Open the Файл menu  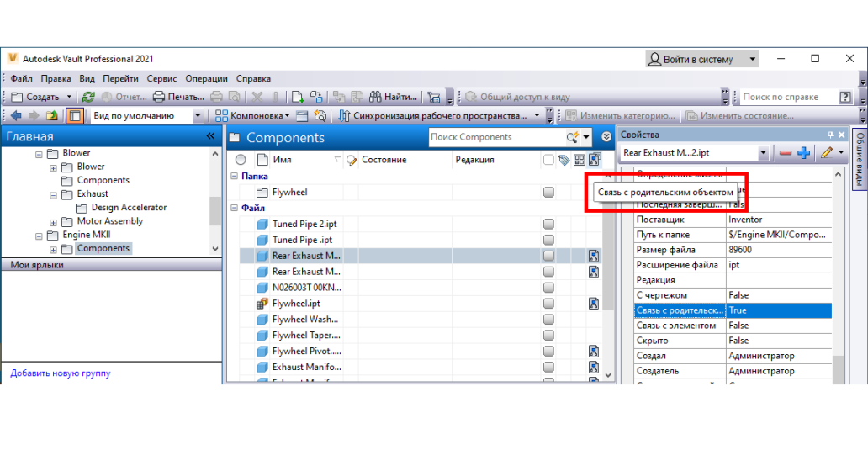(22, 78)
